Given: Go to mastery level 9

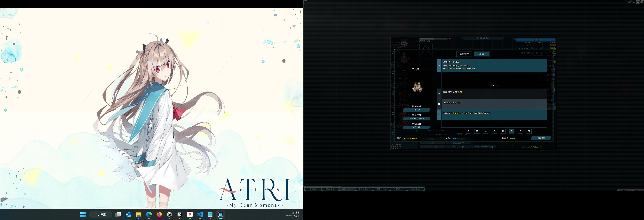Looking at the screenshot, I should (x=529, y=131).
